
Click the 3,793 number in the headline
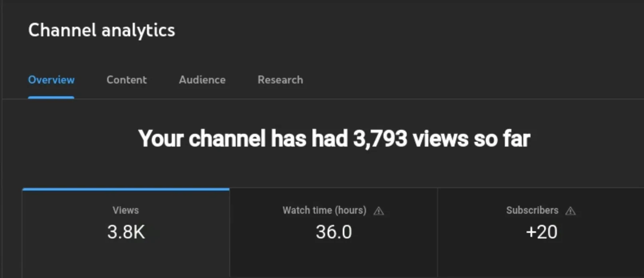tap(380, 139)
